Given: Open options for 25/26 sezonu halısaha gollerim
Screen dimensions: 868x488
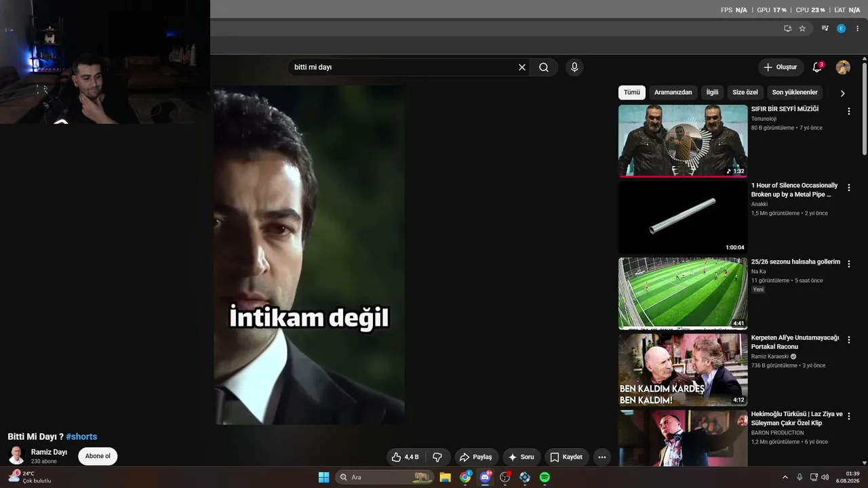Looking at the screenshot, I should [x=849, y=264].
